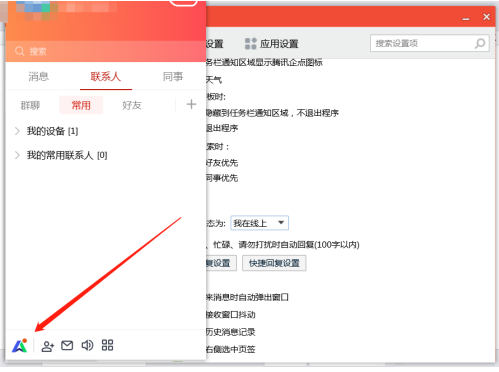The image size is (499, 372).
Task: Click the 天气 option text
Action: click(x=214, y=80)
